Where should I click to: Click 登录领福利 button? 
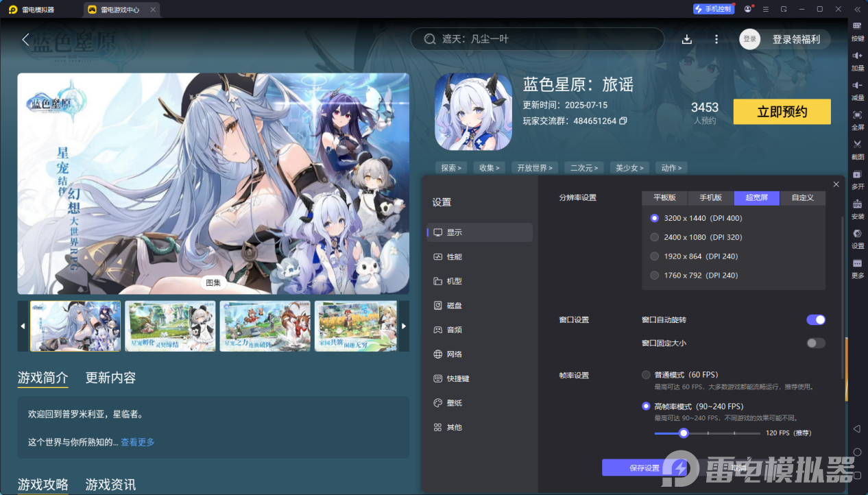[x=796, y=39]
